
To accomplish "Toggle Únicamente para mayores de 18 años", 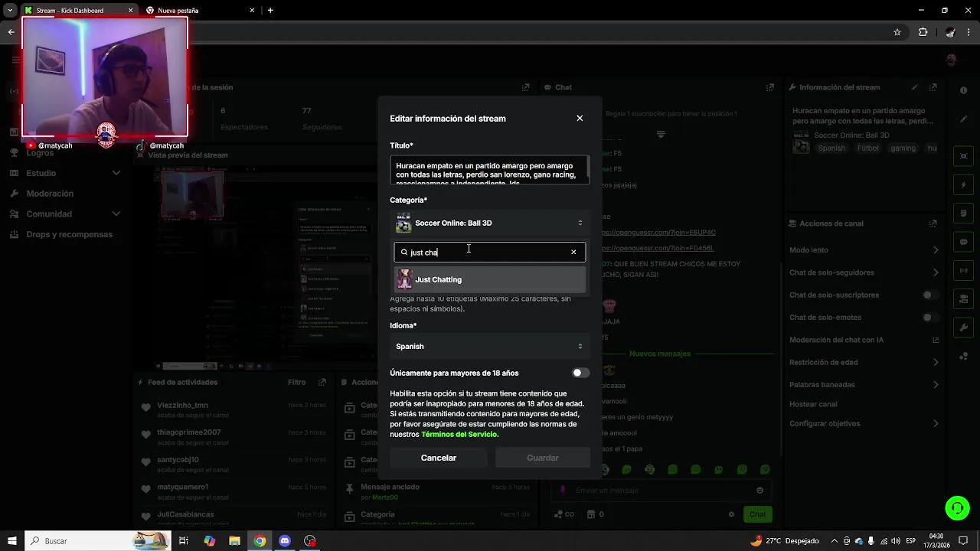I will pyautogui.click(x=581, y=373).
